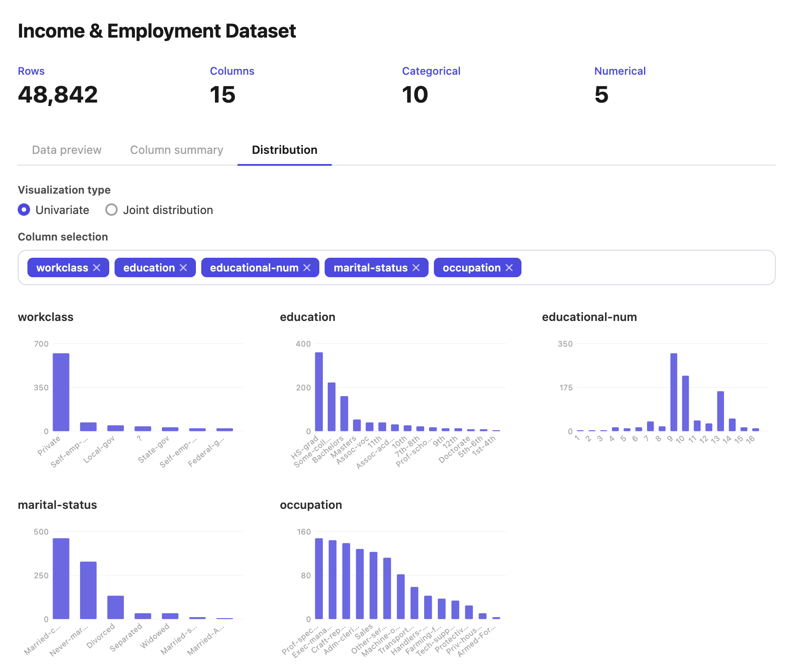
Task: Switch to Joint distribution visualization
Action: [111, 210]
